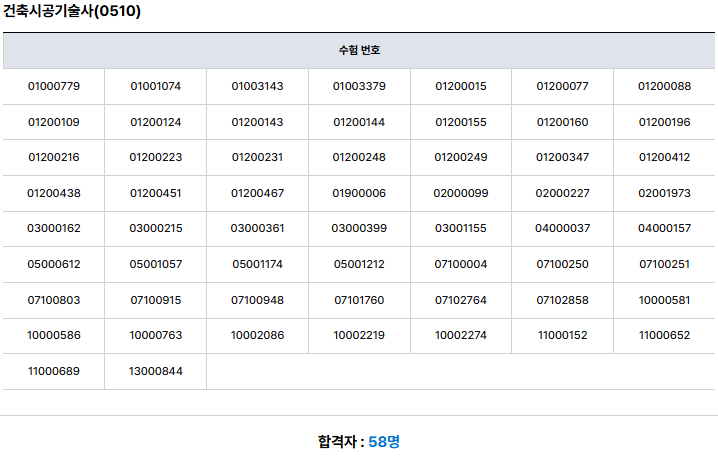Click on number 07100250
The image size is (718, 459).
(562, 264)
